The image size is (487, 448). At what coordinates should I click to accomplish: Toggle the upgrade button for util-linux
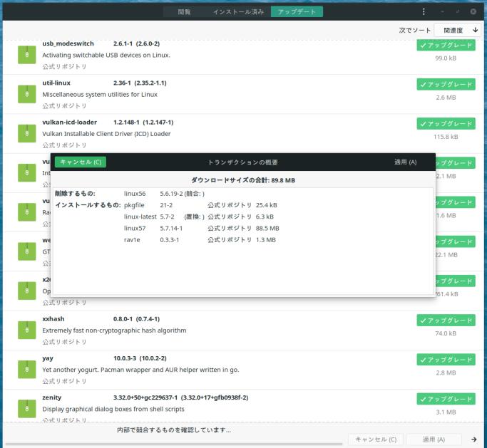pos(446,84)
